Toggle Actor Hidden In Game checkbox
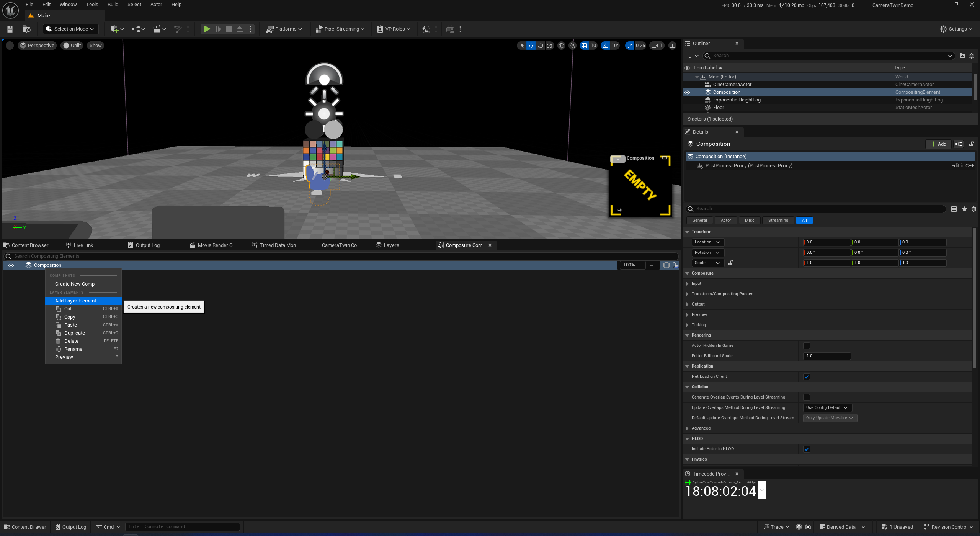The height and width of the screenshot is (536, 980). point(807,346)
